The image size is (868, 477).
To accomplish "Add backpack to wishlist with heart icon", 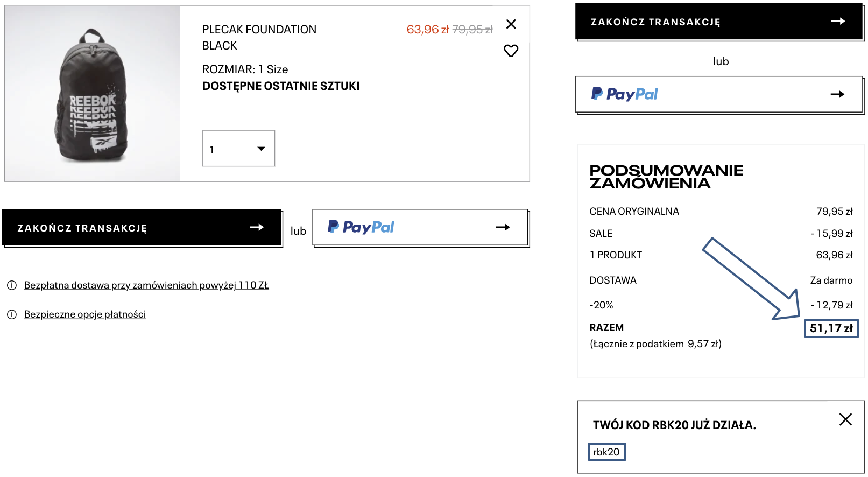I will pos(511,51).
